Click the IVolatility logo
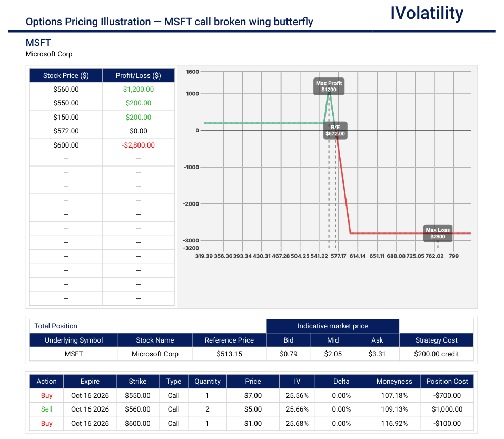Image resolution: width=504 pixels, height=439 pixels. click(x=427, y=14)
